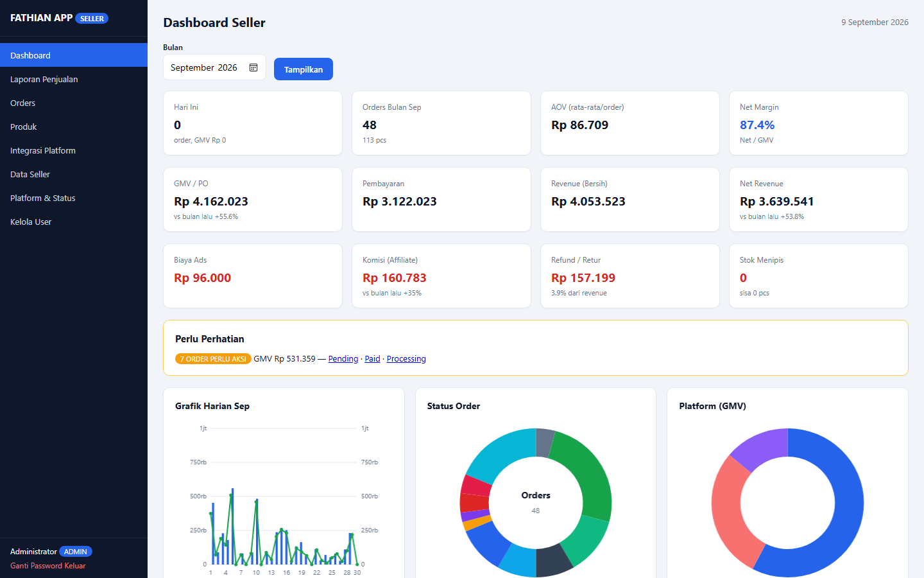This screenshot has height=578, width=924.
Task: Click Net Revenue Rp 3.639.541 value
Action: (x=777, y=202)
